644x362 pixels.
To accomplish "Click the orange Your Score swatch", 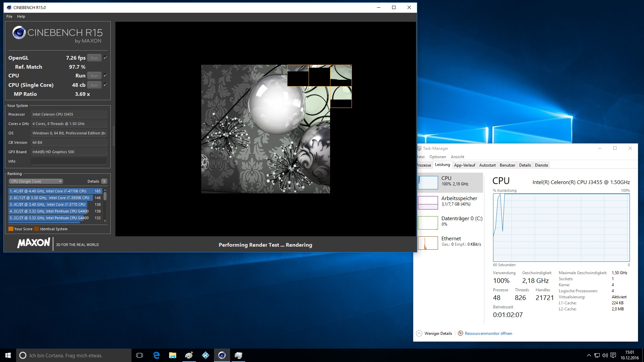I will pos(11,229).
